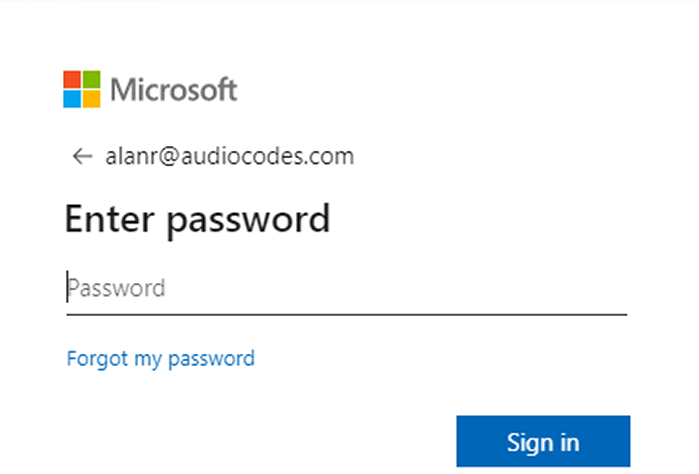This screenshot has width=699, height=474.
Task: Click the "Password" placeholder text
Action: 117,288
